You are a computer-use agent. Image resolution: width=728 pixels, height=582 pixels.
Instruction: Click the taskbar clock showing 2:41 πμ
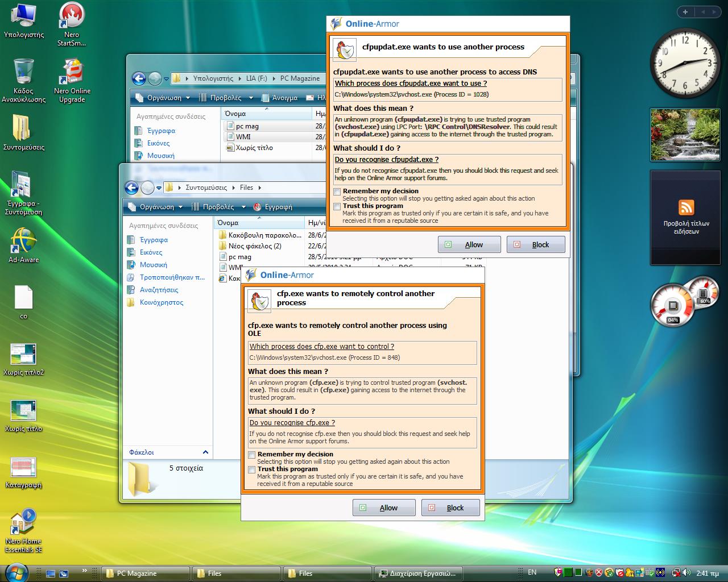708,573
